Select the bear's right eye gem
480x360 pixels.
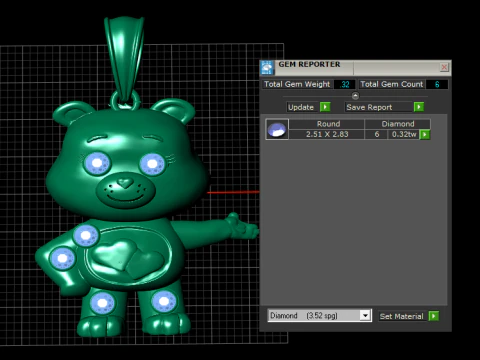152,164
